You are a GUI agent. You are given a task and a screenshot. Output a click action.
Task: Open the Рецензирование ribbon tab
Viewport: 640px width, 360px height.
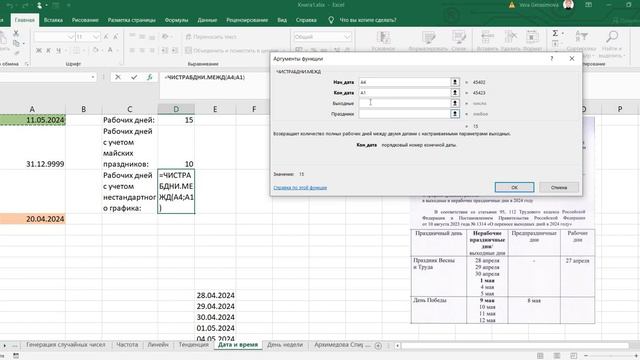(247, 20)
